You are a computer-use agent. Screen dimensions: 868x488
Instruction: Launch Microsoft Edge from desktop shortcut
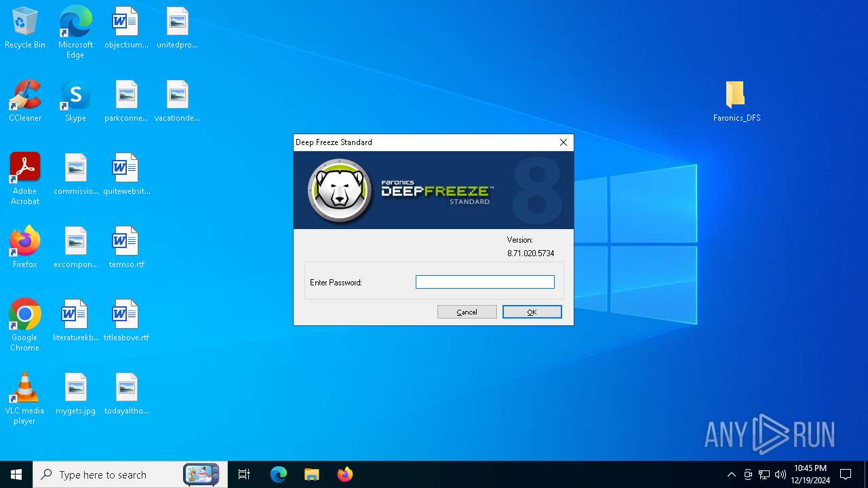75,33
